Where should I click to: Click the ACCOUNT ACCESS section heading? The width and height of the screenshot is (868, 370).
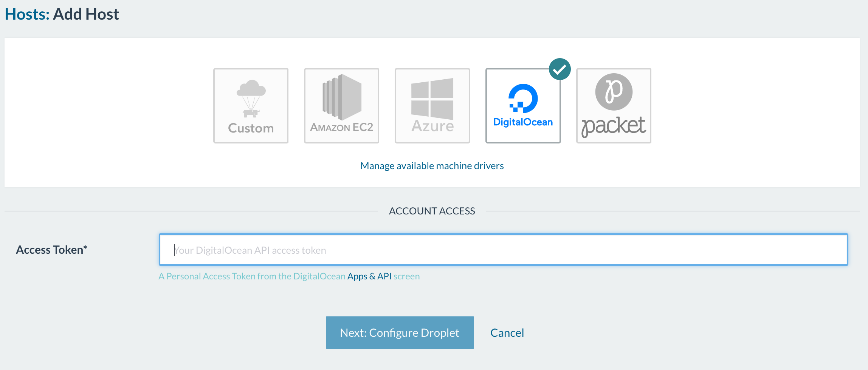[x=432, y=211]
